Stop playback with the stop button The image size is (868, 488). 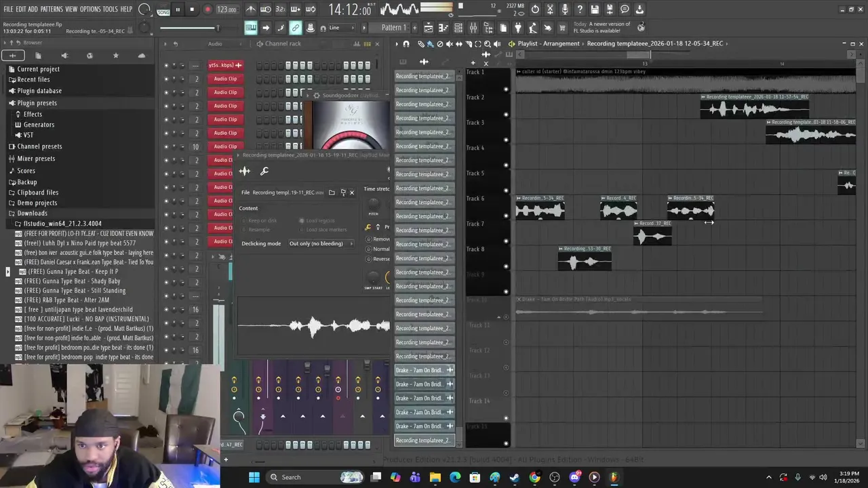coord(192,9)
